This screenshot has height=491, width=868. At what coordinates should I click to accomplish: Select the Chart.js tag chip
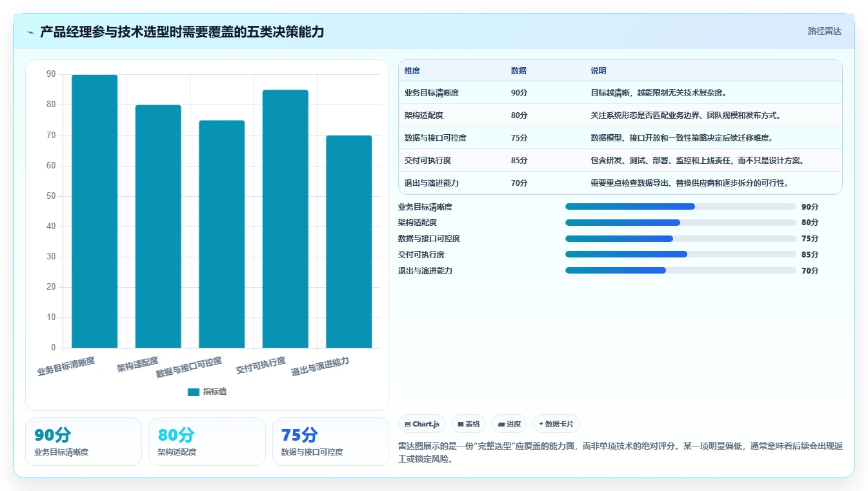pyautogui.click(x=422, y=424)
